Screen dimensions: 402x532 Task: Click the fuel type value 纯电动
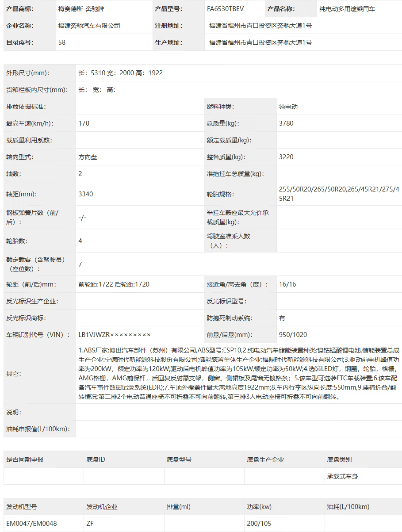tap(288, 107)
